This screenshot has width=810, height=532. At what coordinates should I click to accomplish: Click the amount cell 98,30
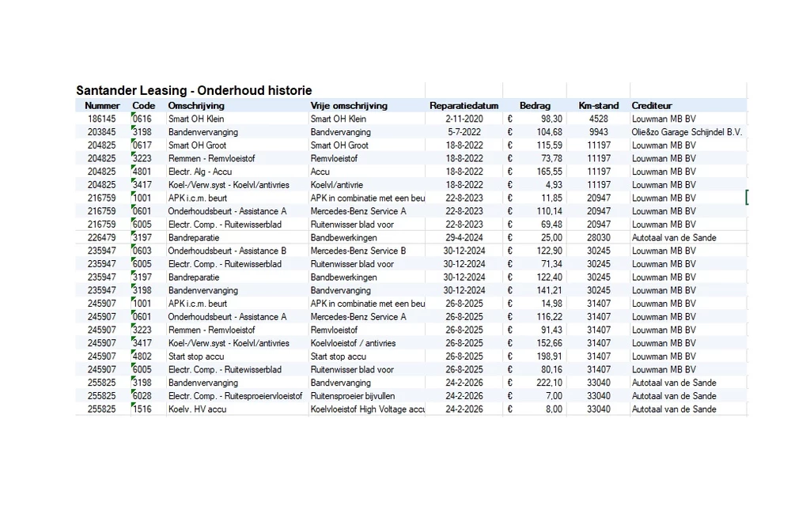tap(551, 119)
